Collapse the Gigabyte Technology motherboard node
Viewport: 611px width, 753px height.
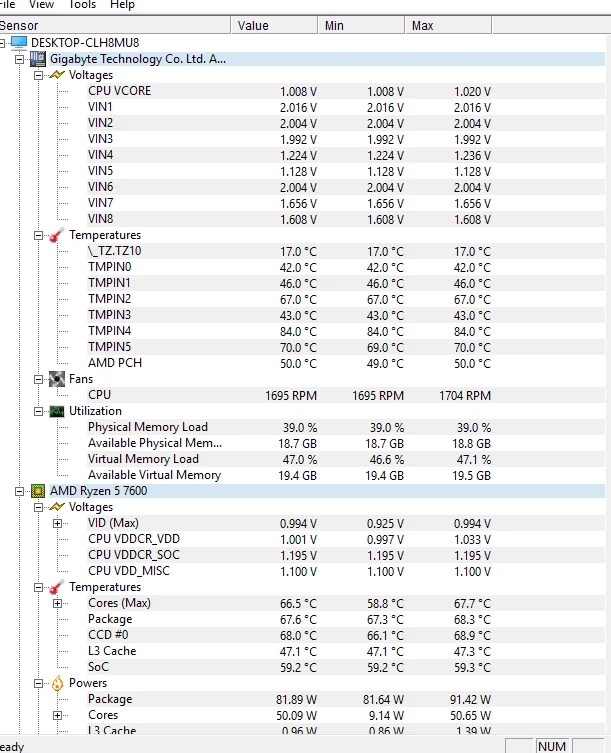[x=21, y=59]
